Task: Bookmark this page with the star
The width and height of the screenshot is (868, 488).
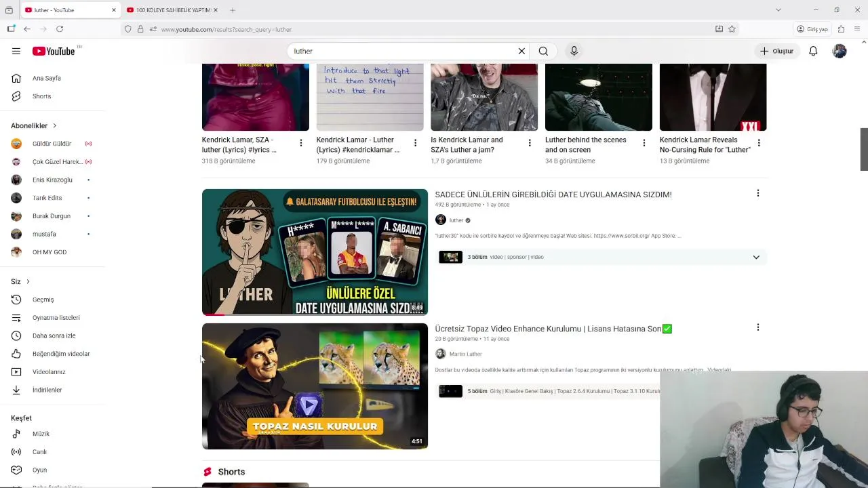Action: [732, 29]
